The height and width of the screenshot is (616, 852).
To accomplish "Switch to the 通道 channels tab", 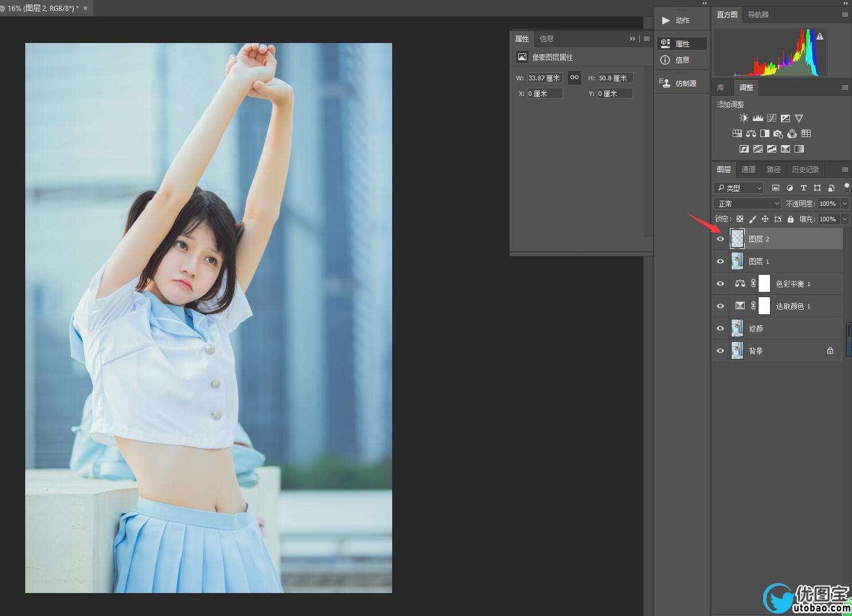I will tap(748, 170).
